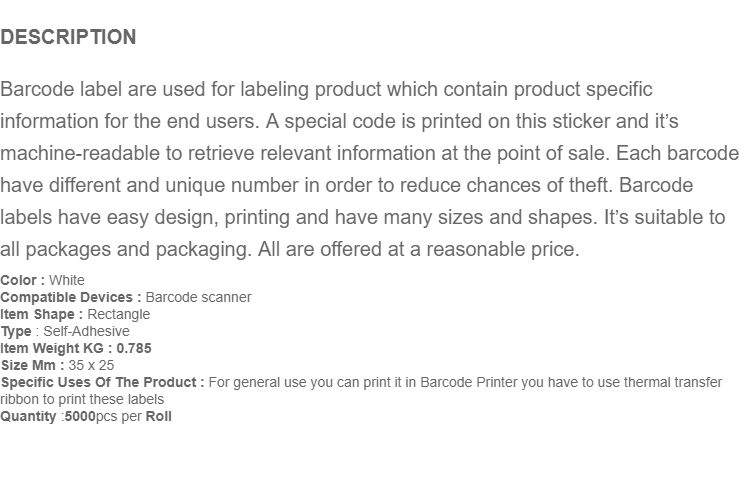Image resolution: width=750 pixels, height=485 pixels.
Task: Click the Item Shape label
Action: tap(42, 315)
